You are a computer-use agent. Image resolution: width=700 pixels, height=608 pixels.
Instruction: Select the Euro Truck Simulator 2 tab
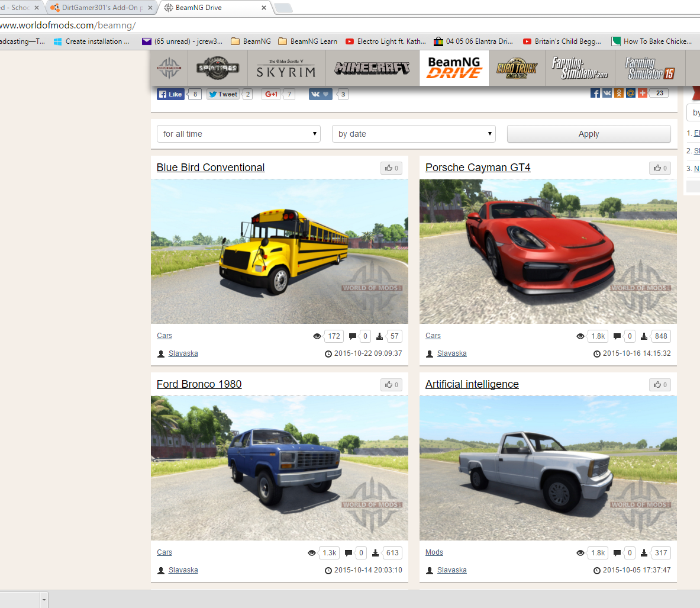(x=517, y=68)
